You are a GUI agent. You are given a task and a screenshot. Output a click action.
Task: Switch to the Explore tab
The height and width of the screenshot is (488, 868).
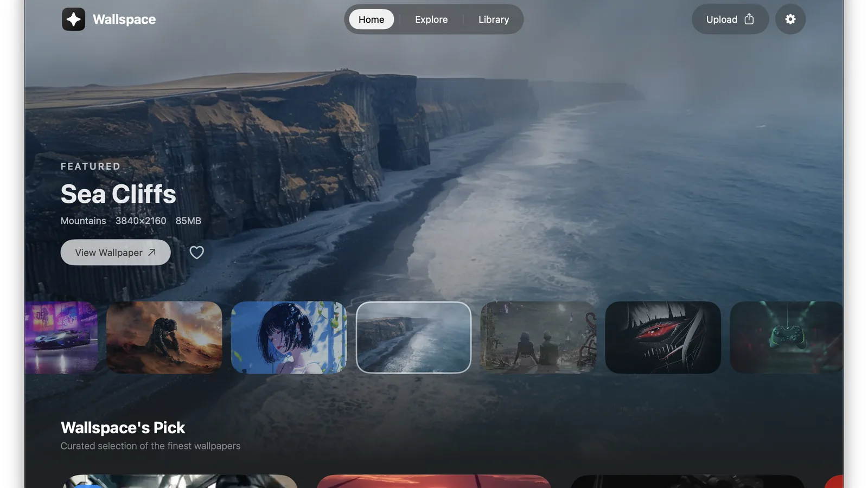[431, 20]
